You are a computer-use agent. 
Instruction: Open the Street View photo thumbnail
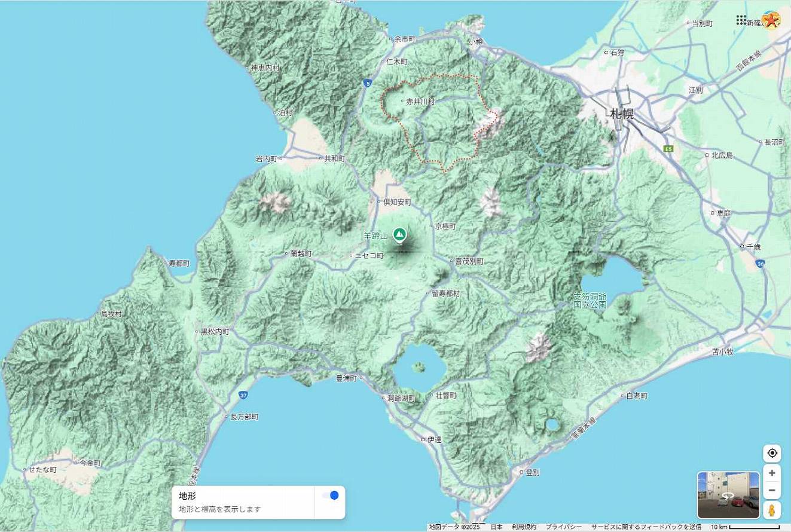click(728, 495)
